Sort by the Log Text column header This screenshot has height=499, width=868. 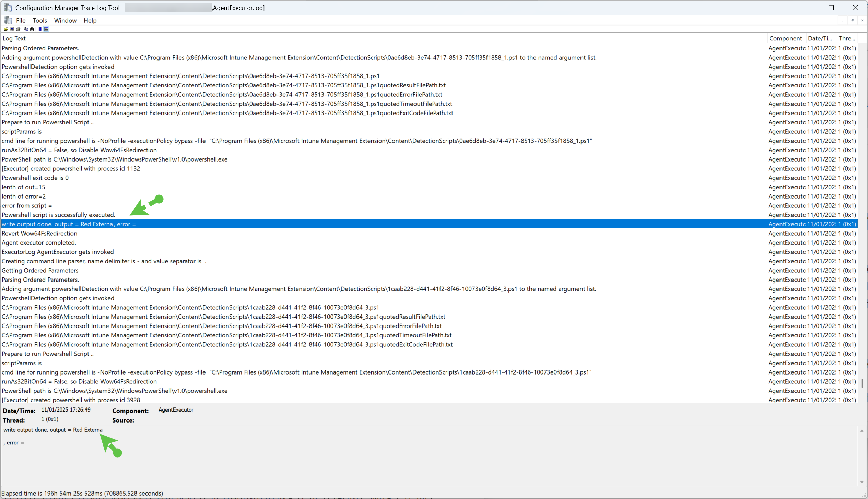click(384, 38)
